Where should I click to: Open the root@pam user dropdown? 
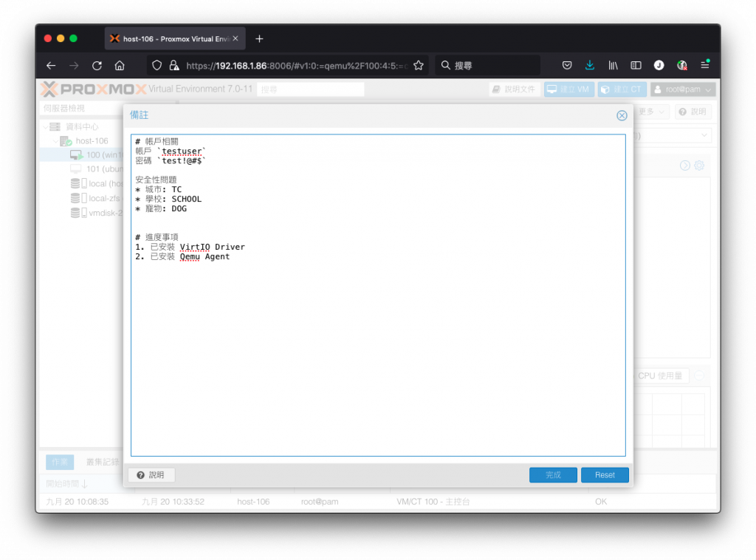(x=683, y=89)
